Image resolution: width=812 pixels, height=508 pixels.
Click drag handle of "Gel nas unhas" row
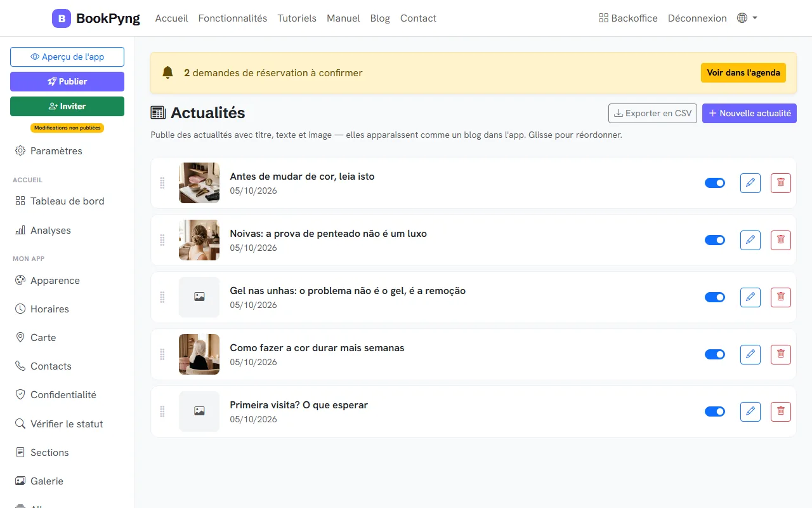(162, 297)
